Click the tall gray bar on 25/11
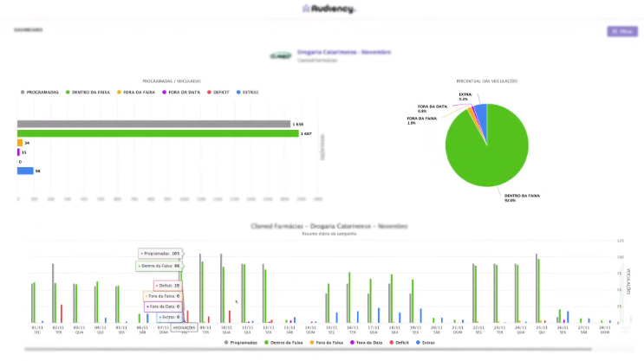This screenshot has height=361, width=644. point(537,288)
